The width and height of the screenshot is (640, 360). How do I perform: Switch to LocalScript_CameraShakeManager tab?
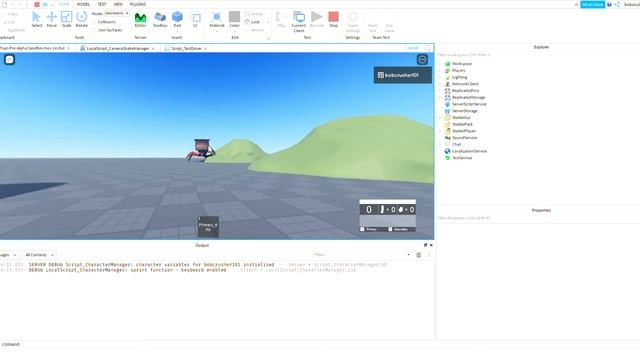tap(118, 48)
